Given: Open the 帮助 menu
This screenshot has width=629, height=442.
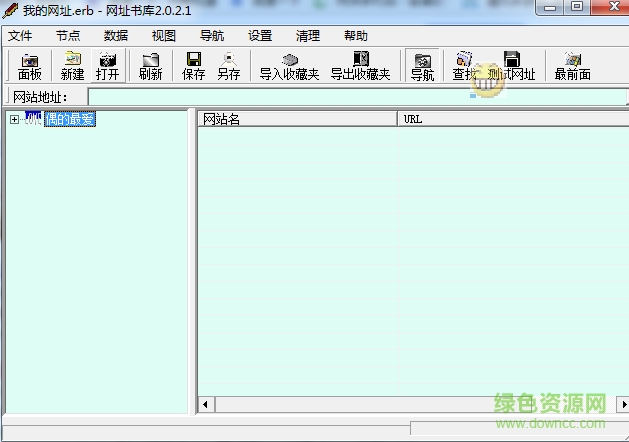Looking at the screenshot, I should (355, 36).
